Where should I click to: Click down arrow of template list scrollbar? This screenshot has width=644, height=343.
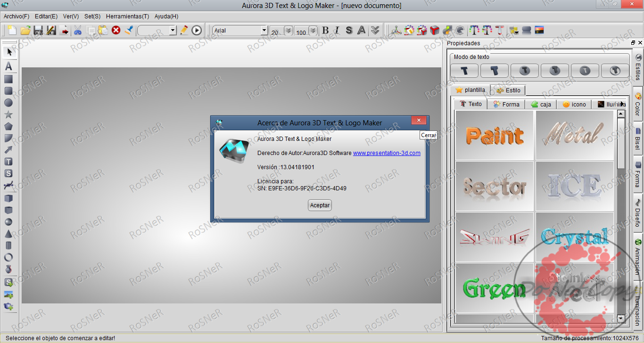[x=621, y=318]
